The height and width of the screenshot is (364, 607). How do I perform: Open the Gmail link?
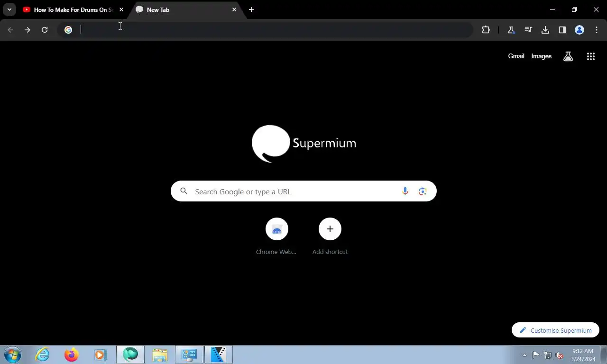(x=516, y=56)
